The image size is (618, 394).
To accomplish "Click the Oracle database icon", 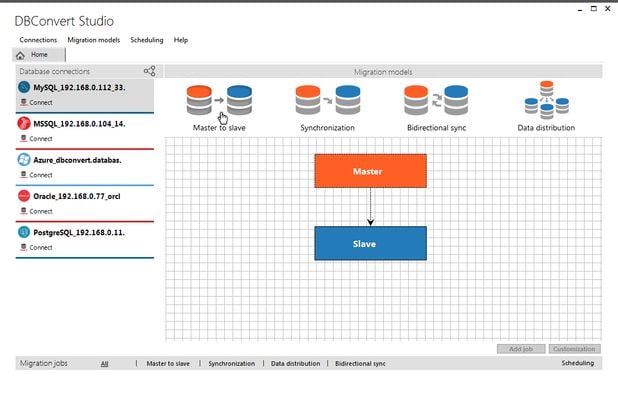I will click(24, 196).
